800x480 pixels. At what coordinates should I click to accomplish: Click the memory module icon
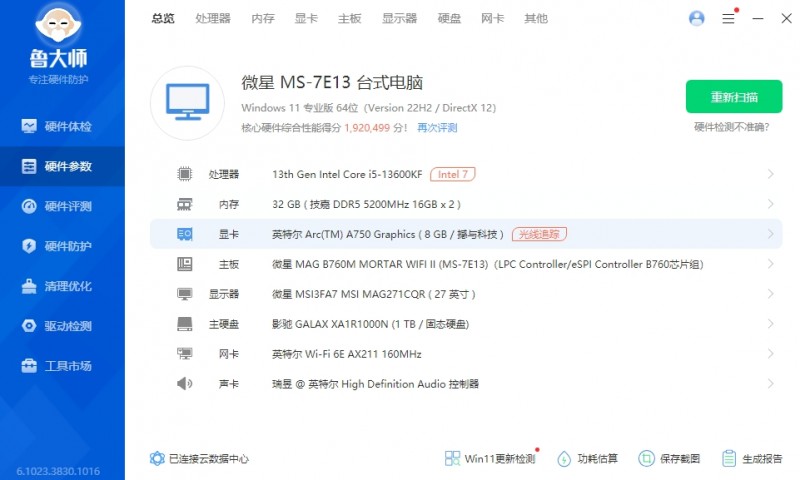tap(184, 204)
